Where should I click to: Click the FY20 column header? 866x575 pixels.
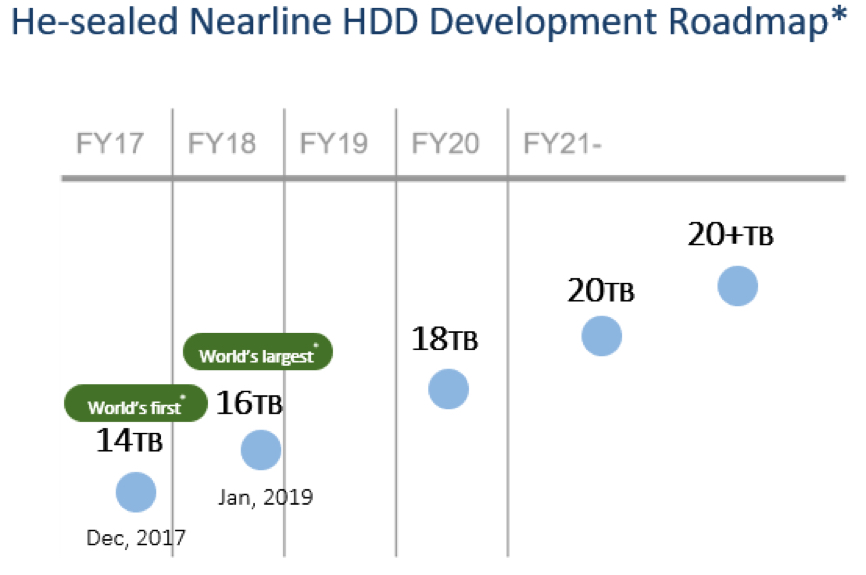click(x=445, y=144)
